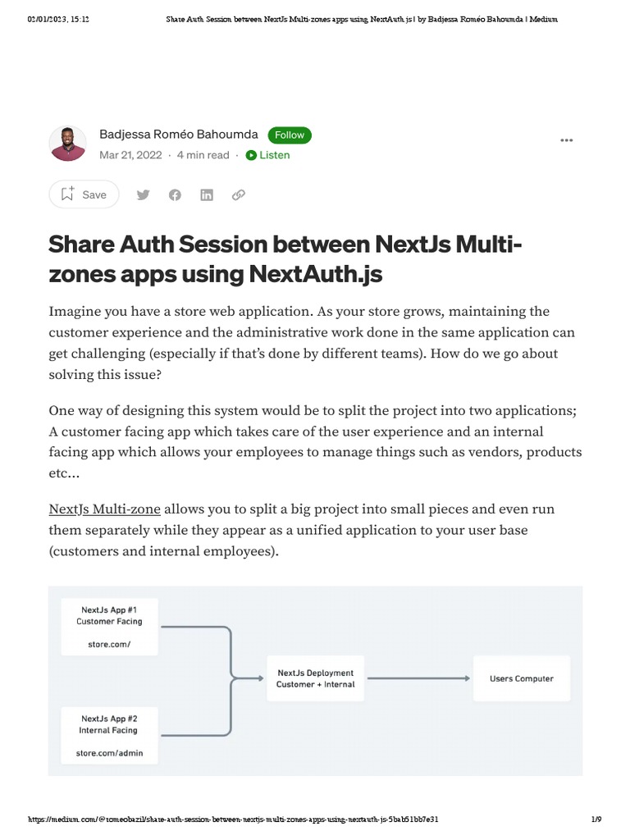Click the Listen text label
Screen dimensions: 630x840
pyautogui.click(x=275, y=155)
